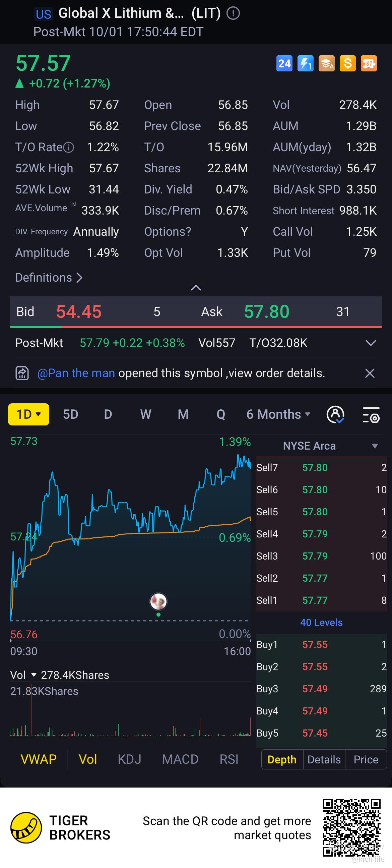392x868 pixels.
Task: Tap the info icon next to (LIT)
Action: pos(233,13)
